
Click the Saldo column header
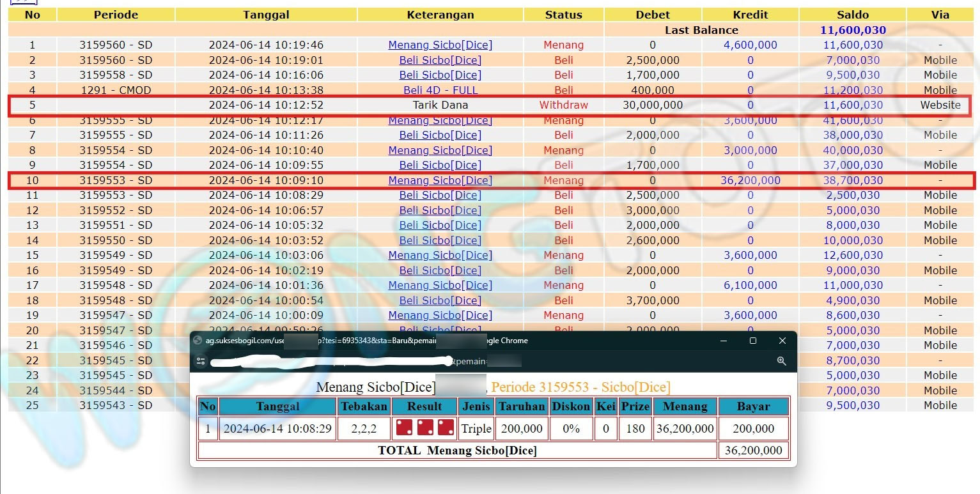click(853, 15)
